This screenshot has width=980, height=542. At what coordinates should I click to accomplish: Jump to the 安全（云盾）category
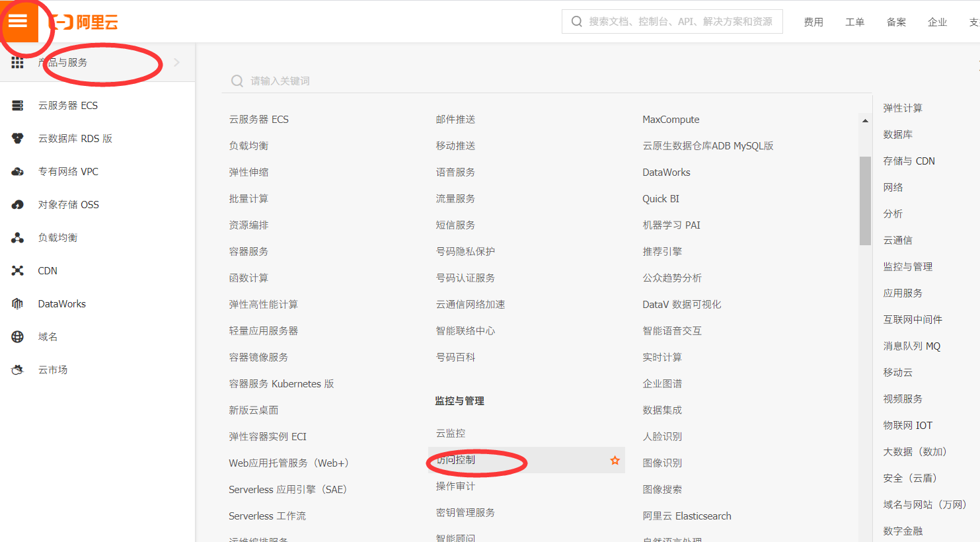tap(910, 479)
